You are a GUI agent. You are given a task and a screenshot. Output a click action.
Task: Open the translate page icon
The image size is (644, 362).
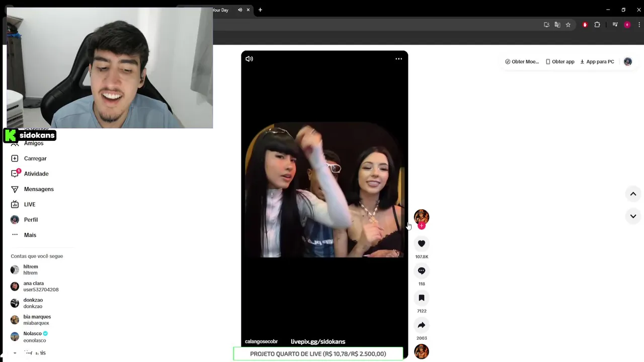557,25
